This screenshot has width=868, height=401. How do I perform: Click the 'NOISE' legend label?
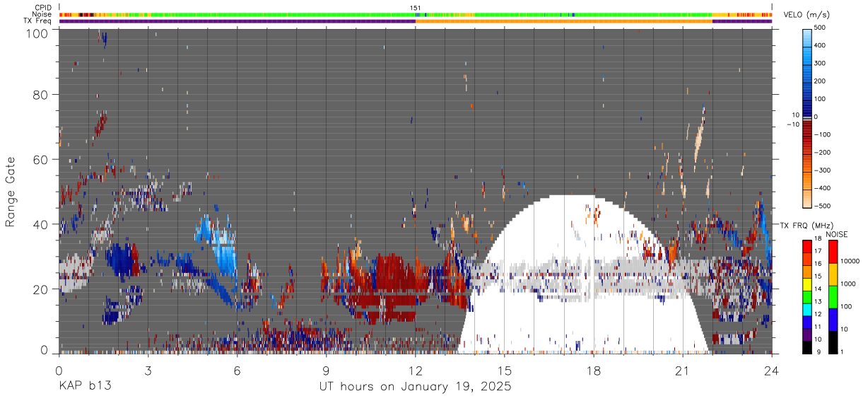coord(836,234)
